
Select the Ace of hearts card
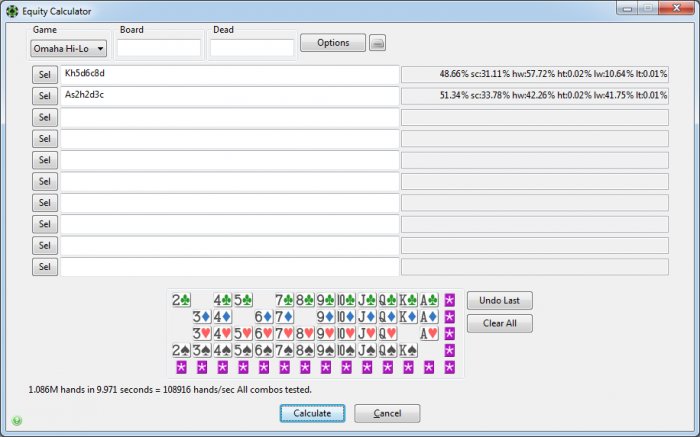coord(428,334)
